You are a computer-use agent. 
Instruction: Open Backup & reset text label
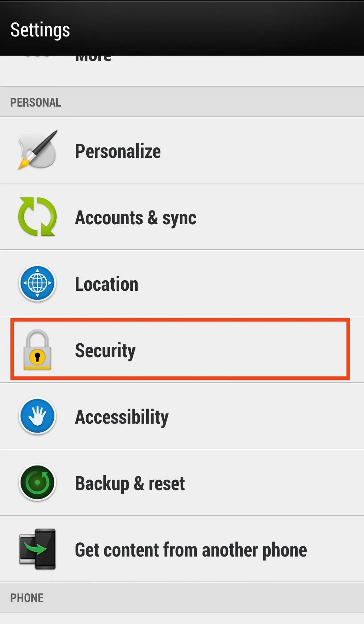pyautogui.click(x=130, y=483)
